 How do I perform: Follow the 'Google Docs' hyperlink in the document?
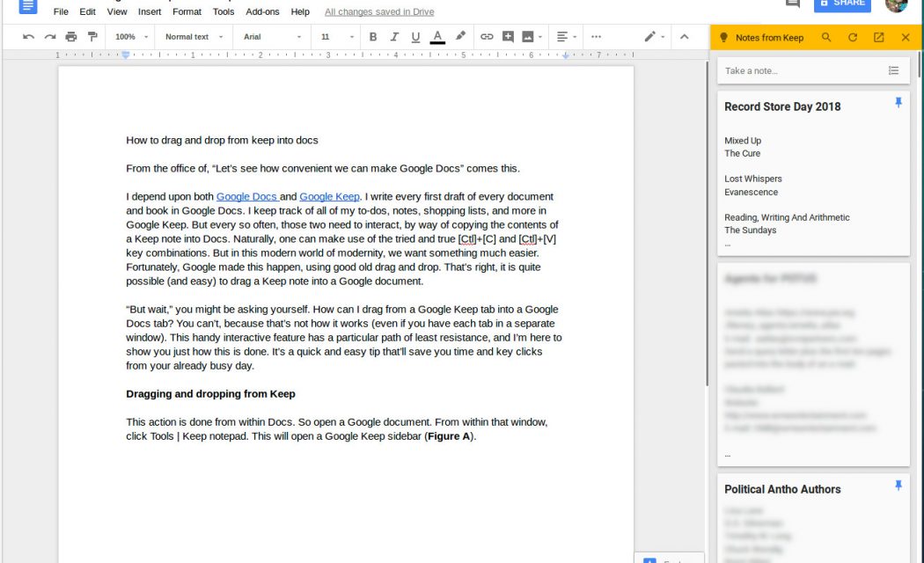coord(246,197)
